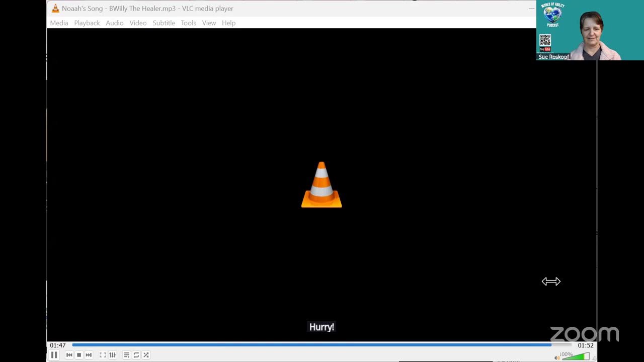This screenshot has width=644, height=362.
Task: Open the Tools menu
Action: [x=189, y=23]
